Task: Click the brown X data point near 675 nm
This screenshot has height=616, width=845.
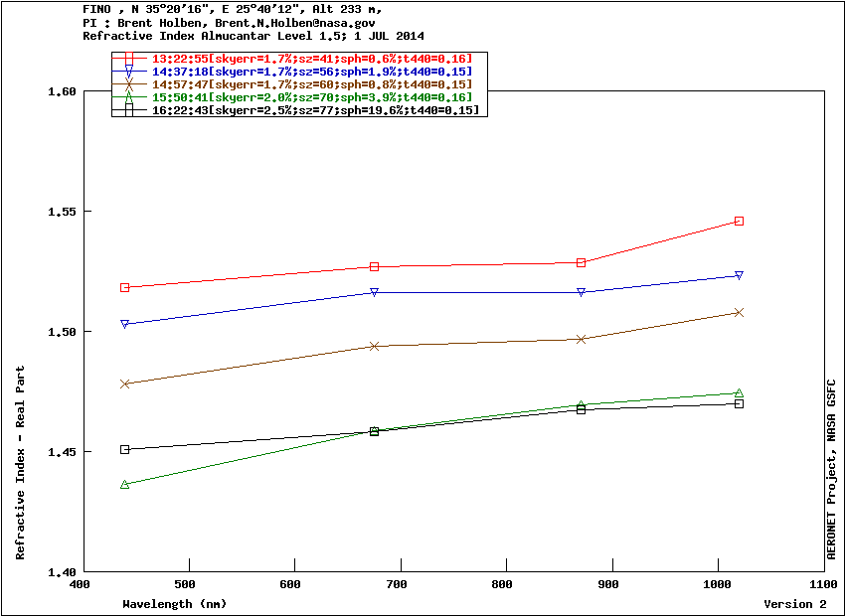Action: click(x=375, y=346)
